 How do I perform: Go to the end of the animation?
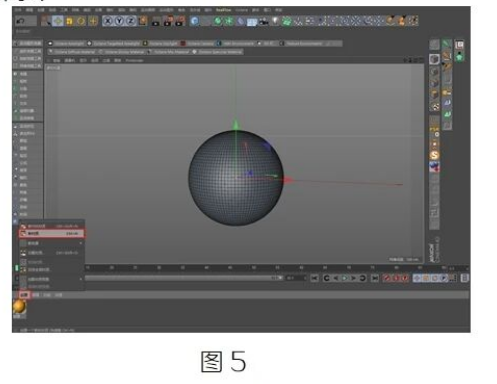(x=375, y=278)
